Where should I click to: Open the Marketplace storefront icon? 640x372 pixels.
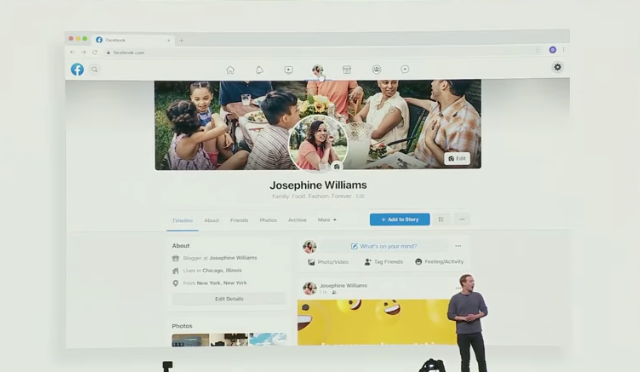pos(347,70)
